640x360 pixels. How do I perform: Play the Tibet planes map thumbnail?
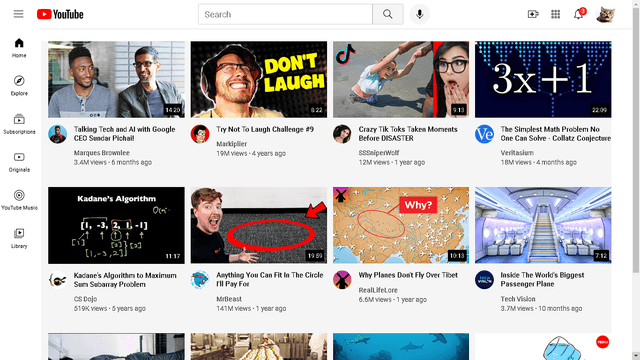click(401, 225)
